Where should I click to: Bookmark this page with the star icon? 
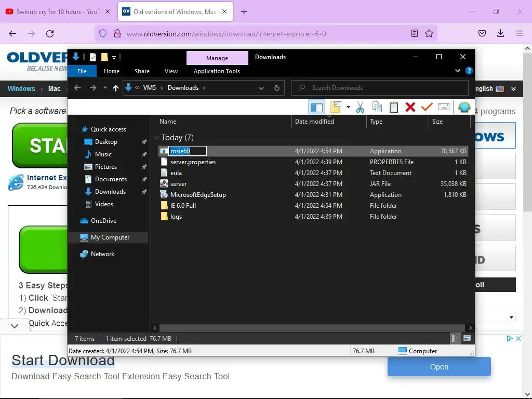[429, 33]
